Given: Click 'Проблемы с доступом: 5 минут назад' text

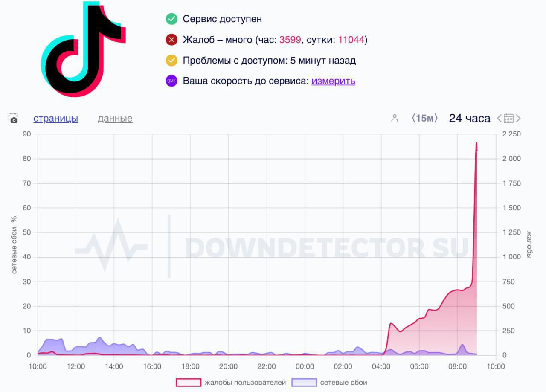Looking at the screenshot, I should (269, 61).
